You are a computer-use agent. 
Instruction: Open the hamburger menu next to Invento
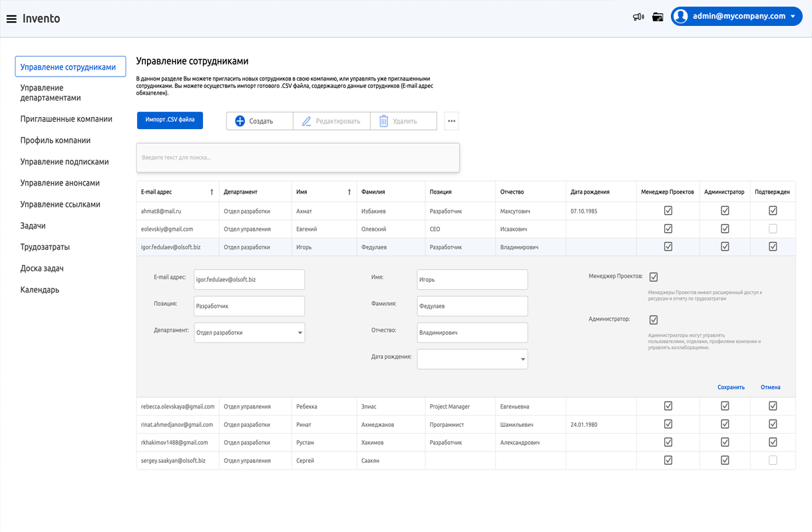11,19
